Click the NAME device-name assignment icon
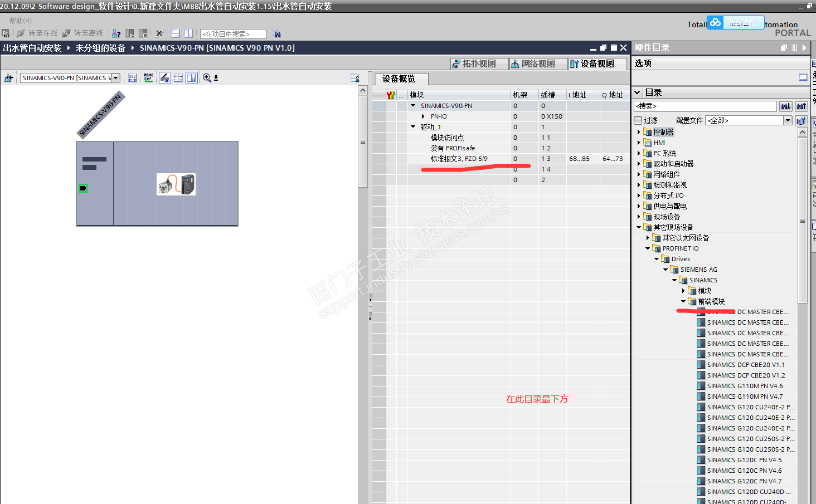Viewport: 816px width, 504px height. point(148,78)
